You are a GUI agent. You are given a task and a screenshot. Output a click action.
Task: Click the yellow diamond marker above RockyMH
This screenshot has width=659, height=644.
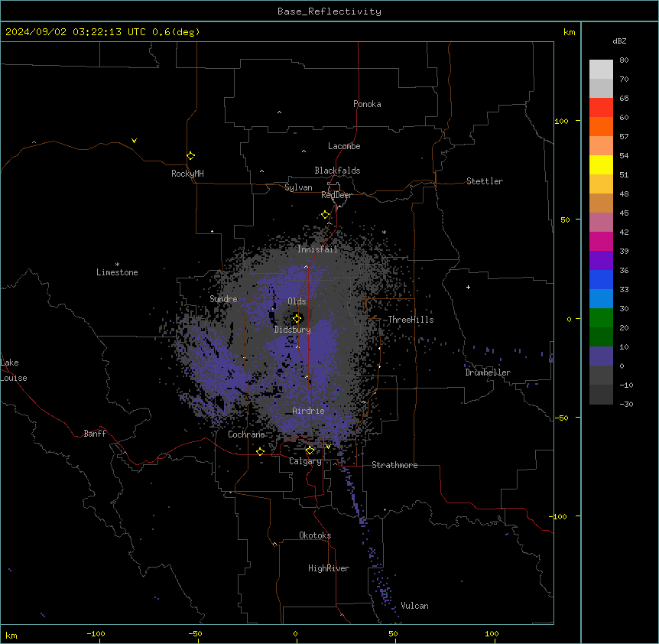[x=190, y=155]
